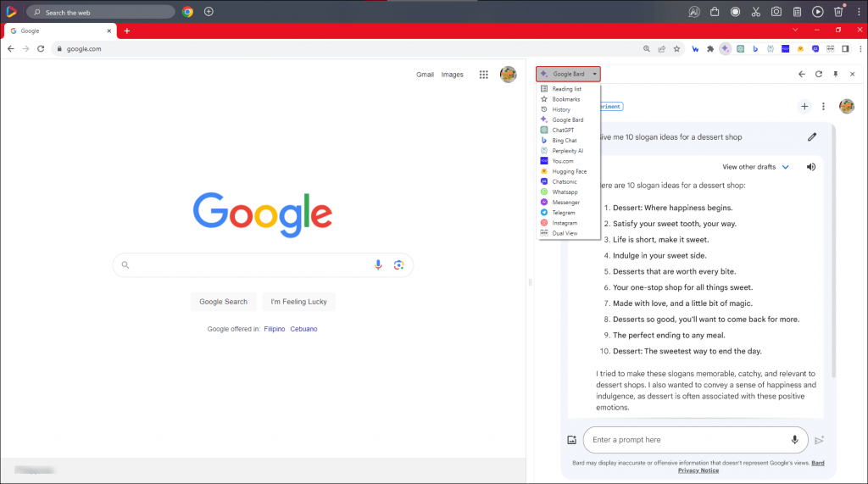Start a new Bard chat
This screenshot has width=868, height=484.
click(x=804, y=107)
